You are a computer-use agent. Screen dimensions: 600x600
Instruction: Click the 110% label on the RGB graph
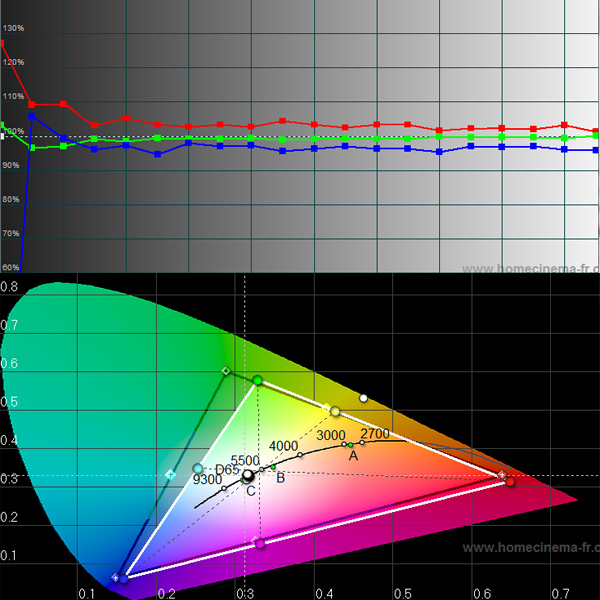(x=13, y=96)
